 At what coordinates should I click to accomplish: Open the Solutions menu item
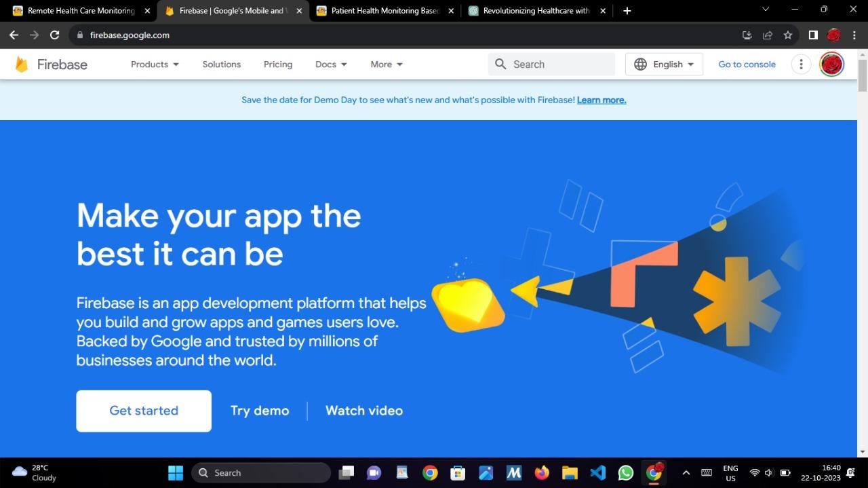(x=222, y=64)
